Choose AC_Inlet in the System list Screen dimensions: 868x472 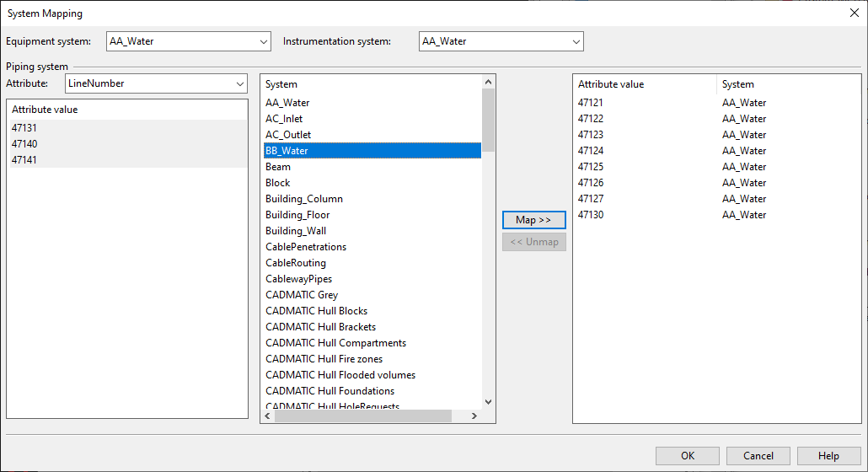284,119
